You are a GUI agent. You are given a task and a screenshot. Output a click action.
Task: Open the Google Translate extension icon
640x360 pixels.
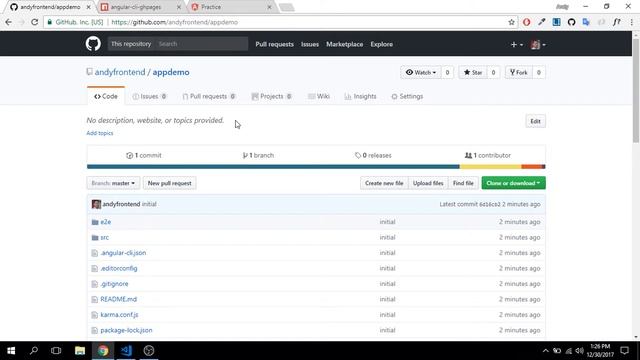(586, 22)
